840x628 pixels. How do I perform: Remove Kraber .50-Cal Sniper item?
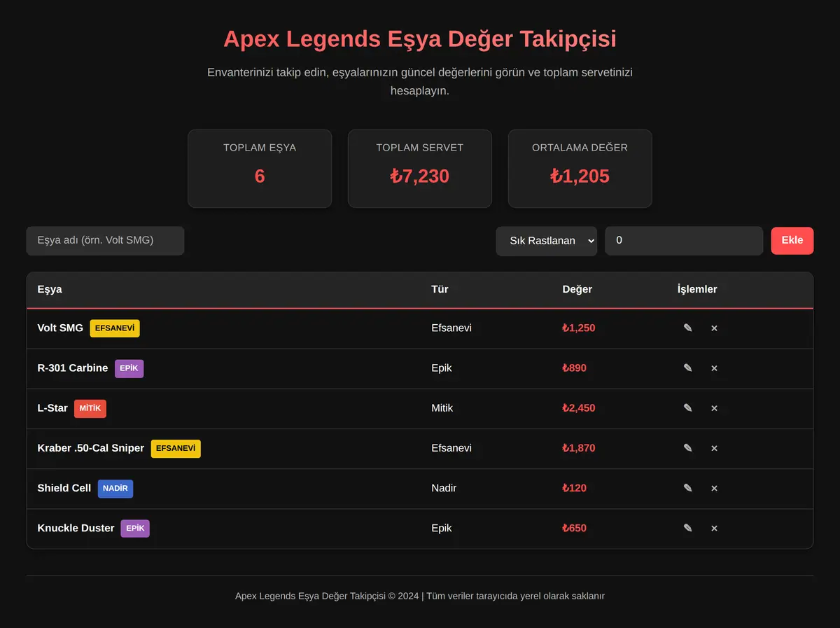714,448
